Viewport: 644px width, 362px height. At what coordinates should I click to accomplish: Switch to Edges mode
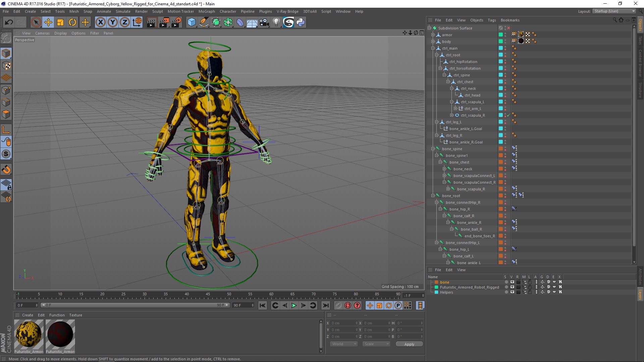pyautogui.click(x=6, y=102)
